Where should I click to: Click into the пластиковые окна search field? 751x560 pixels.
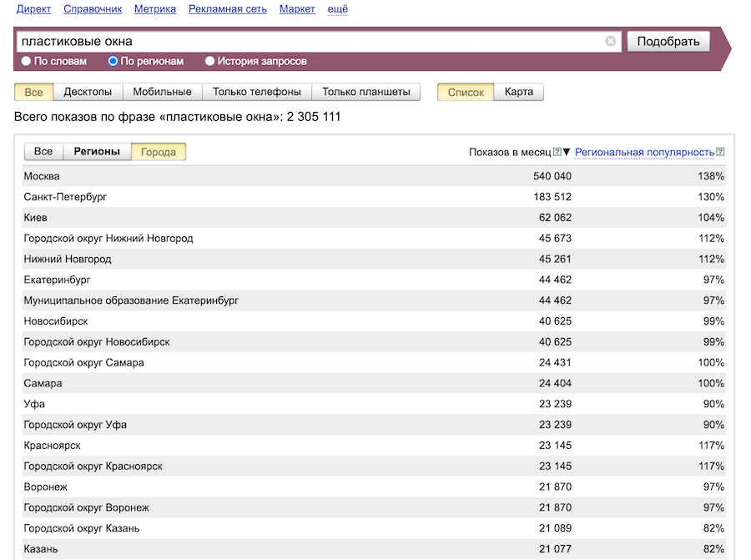tap(309, 41)
